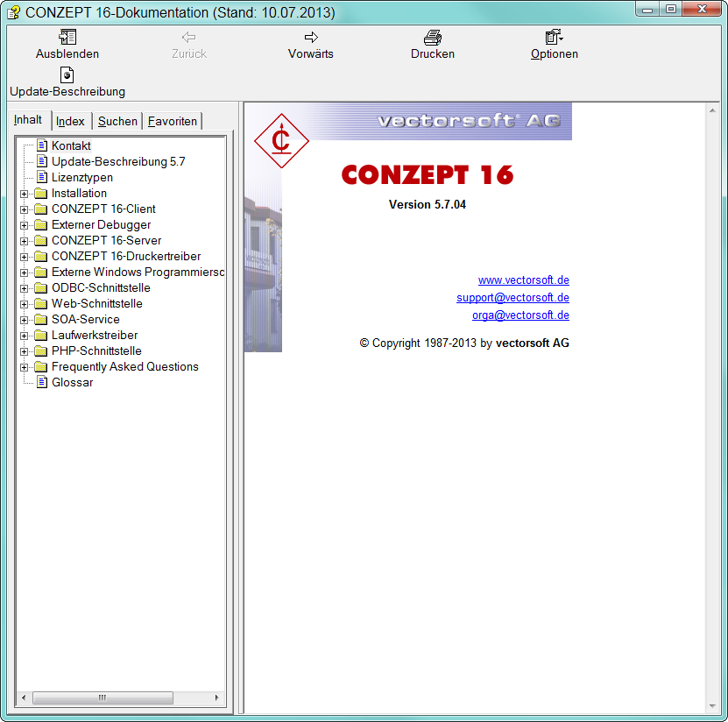Click the Ausblenden toolbar icon
The width and height of the screenshot is (728, 722).
click(67, 38)
